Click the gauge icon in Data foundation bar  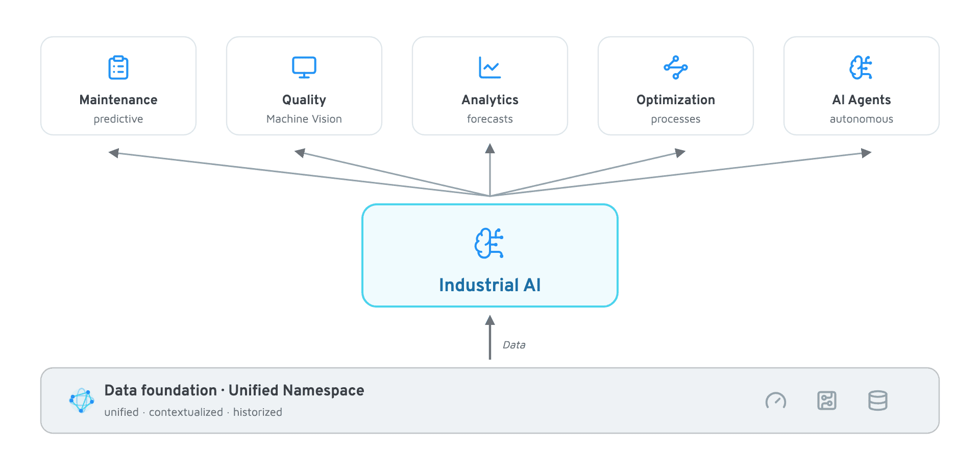(776, 401)
